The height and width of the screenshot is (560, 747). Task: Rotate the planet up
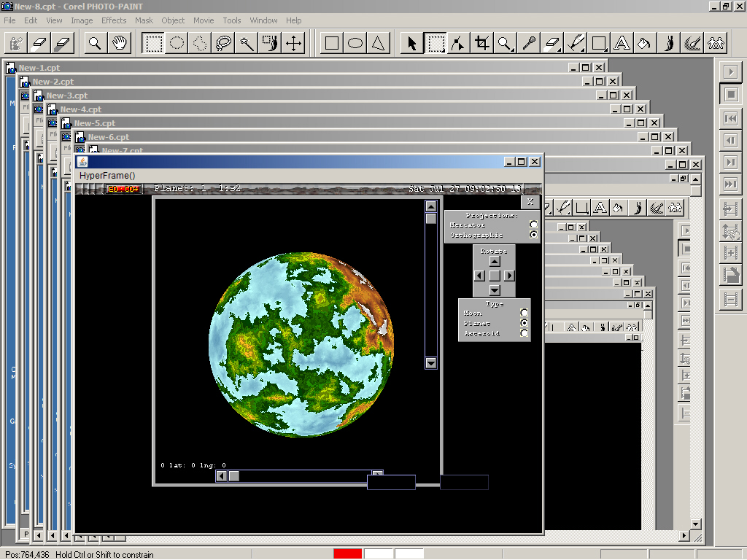pos(494,261)
